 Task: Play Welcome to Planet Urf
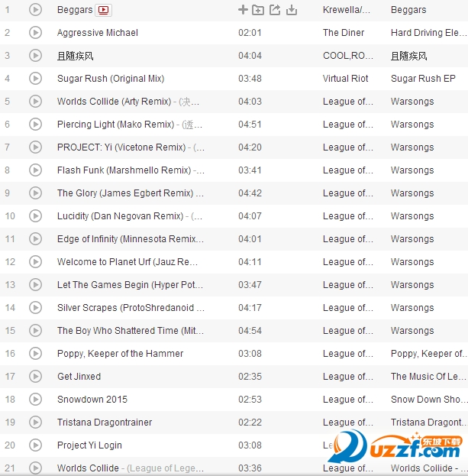(x=35, y=261)
